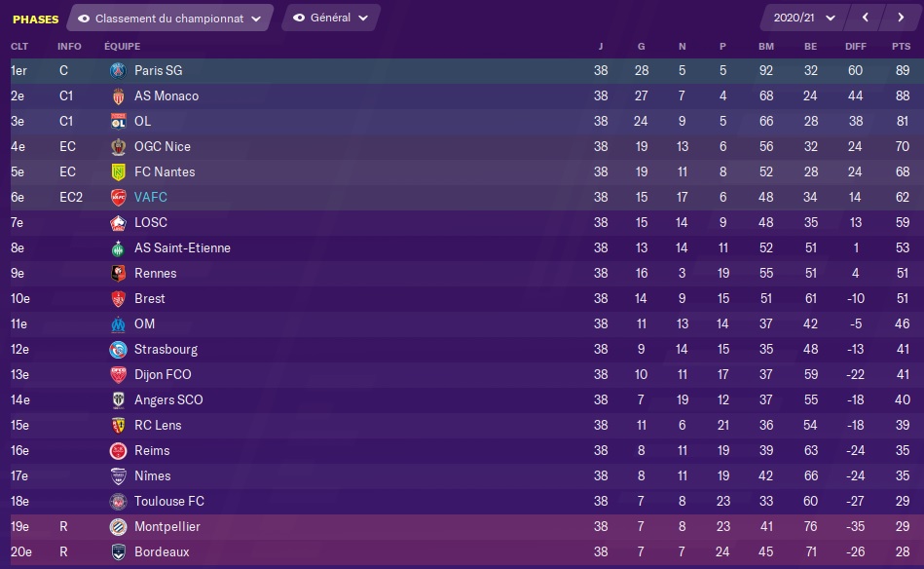The height and width of the screenshot is (569, 924).
Task: Toggle eye icon beside Classement du championnat
Action: click(x=84, y=19)
